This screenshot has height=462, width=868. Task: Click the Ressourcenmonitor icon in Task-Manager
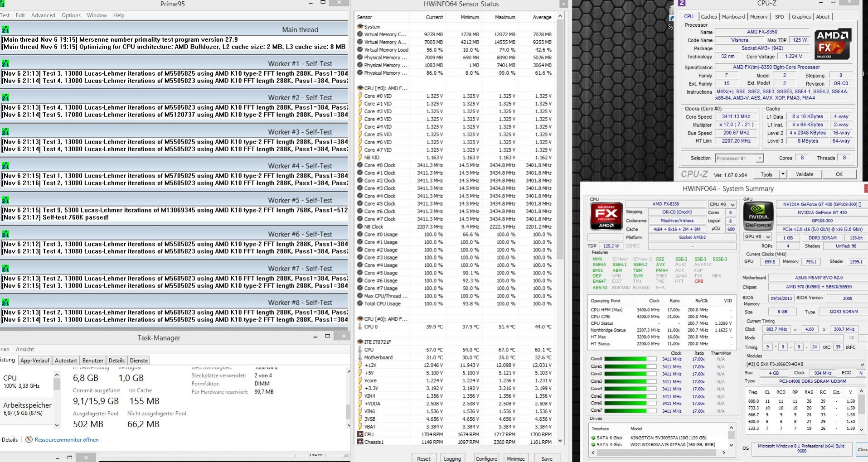29,439
